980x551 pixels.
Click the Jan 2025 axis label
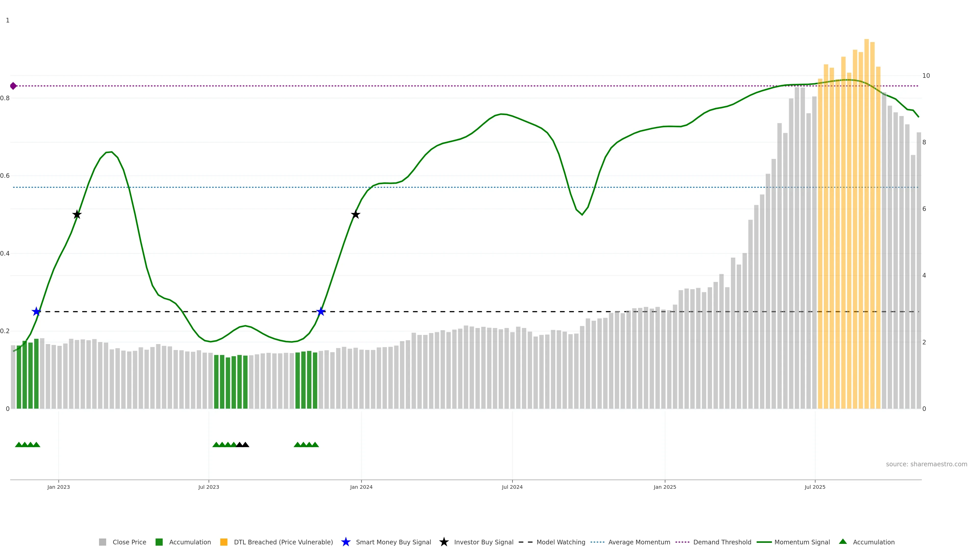(x=665, y=487)
